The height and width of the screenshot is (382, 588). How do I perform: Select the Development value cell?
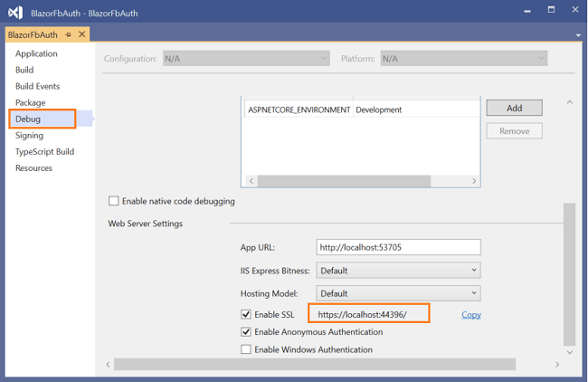coord(416,110)
